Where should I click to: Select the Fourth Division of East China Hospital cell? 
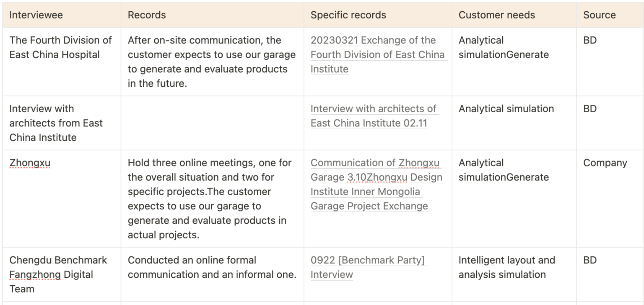[61, 47]
